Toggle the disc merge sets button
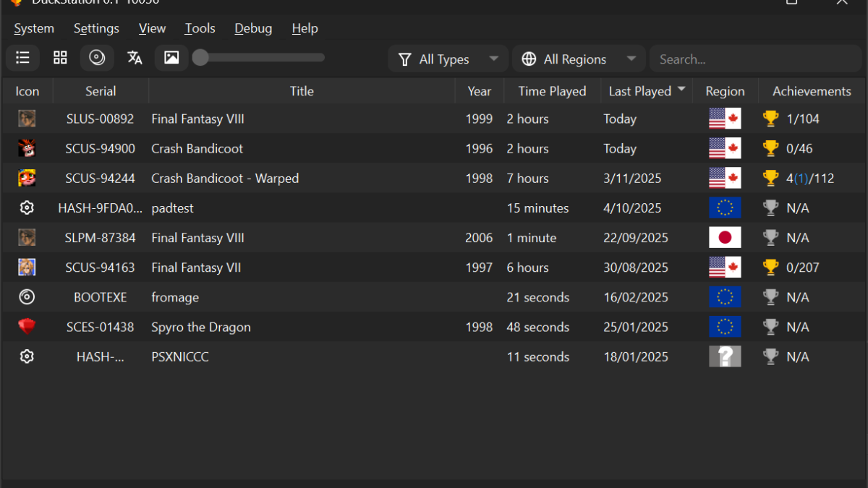 click(x=97, y=58)
